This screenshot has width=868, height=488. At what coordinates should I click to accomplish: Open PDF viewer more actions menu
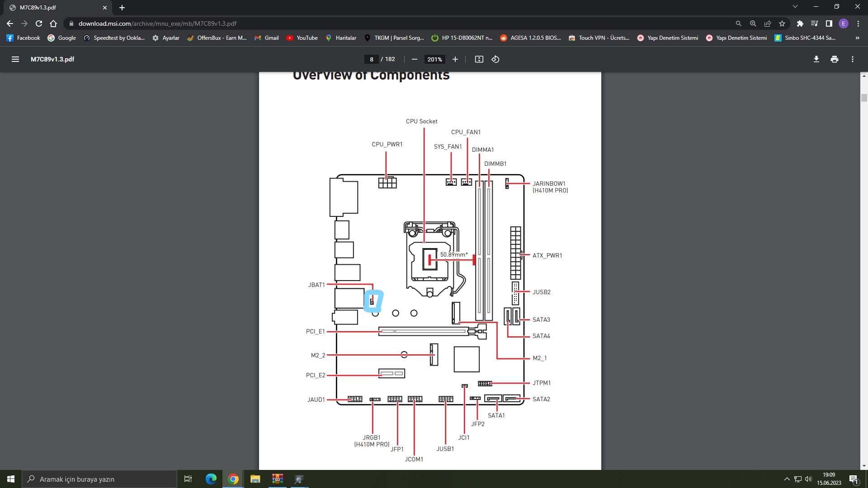(x=853, y=59)
